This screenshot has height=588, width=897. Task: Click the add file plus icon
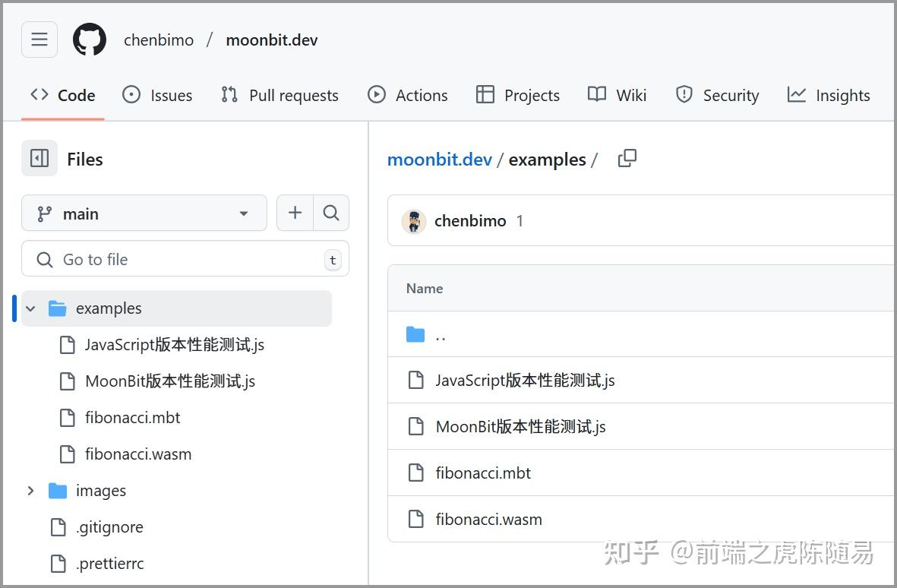(x=295, y=213)
